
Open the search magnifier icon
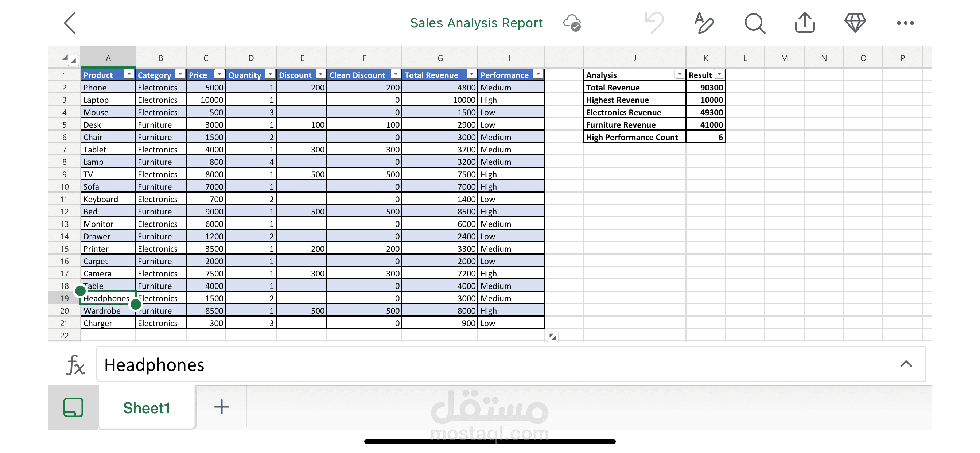pyautogui.click(x=755, y=23)
